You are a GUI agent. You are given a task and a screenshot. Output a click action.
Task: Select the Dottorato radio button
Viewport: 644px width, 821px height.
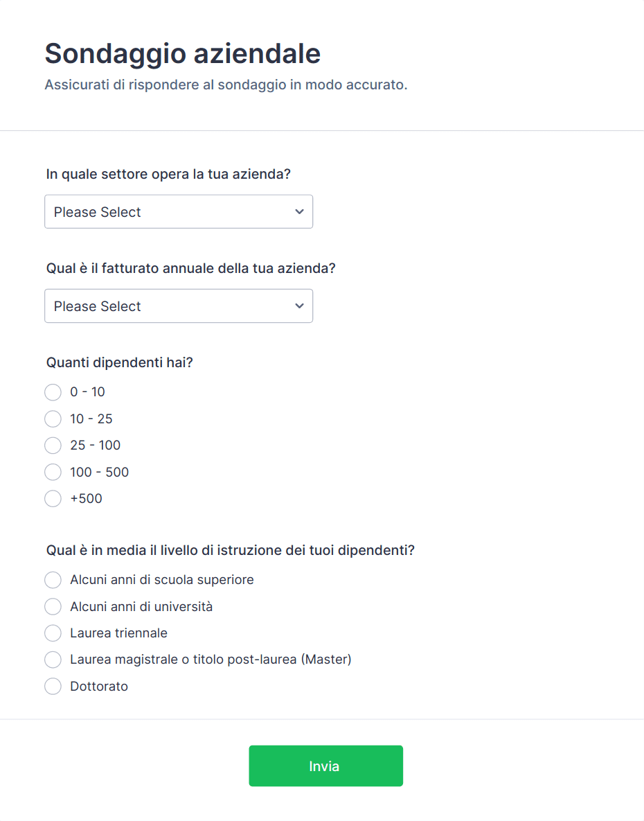(x=53, y=687)
